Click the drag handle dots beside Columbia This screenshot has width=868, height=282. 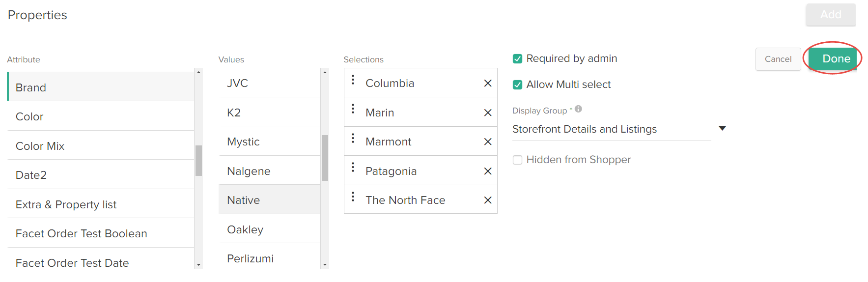(353, 80)
